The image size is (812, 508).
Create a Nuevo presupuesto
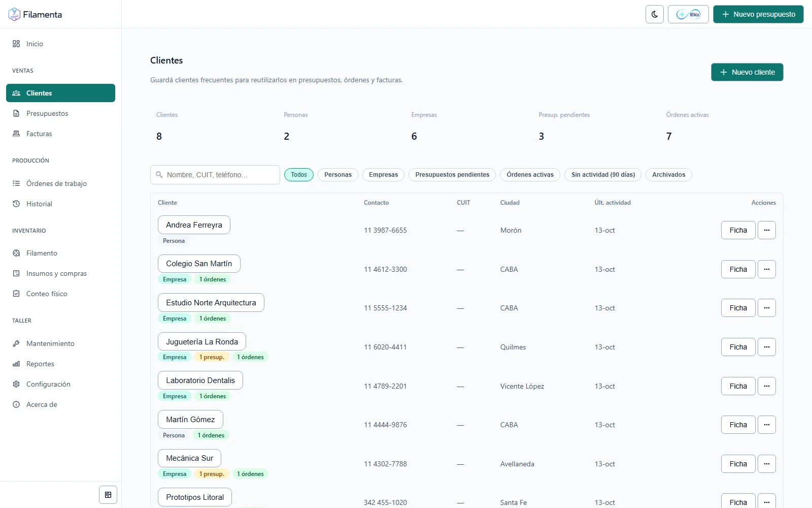pos(758,14)
